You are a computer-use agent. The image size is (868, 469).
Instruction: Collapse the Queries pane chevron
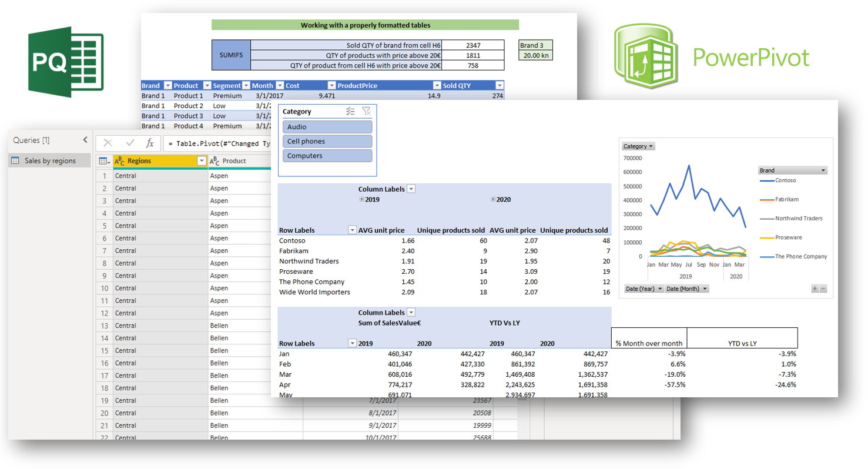click(85, 140)
